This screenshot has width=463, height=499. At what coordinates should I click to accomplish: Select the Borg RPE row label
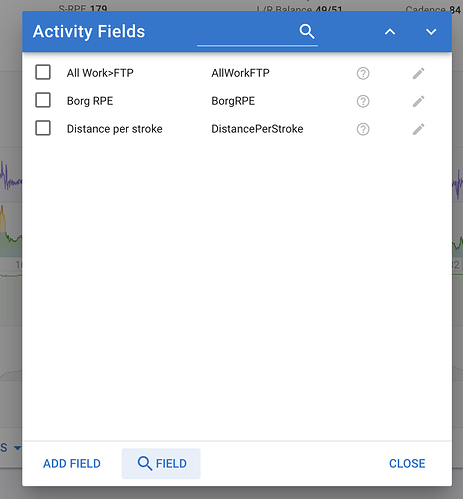90,101
